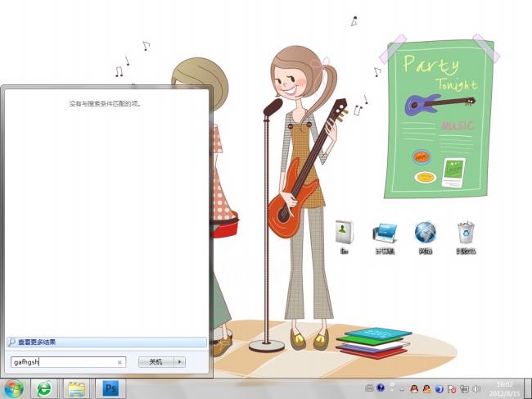Click the 没有与搜索条件匹配的项 message

click(105, 103)
